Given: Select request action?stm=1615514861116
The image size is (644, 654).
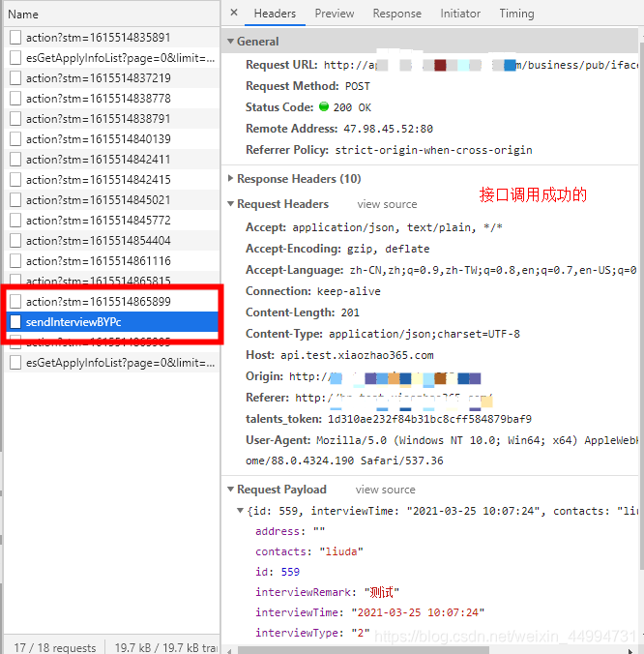Looking at the screenshot, I should point(112,261).
